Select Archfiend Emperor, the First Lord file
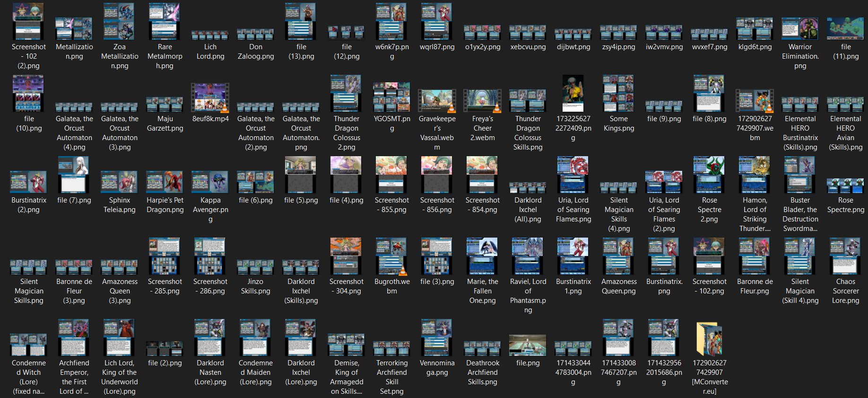 [x=74, y=337]
